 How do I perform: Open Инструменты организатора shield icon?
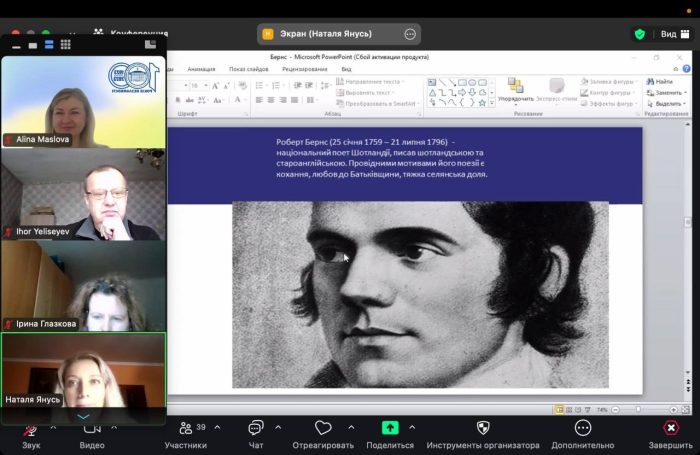click(x=483, y=428)
